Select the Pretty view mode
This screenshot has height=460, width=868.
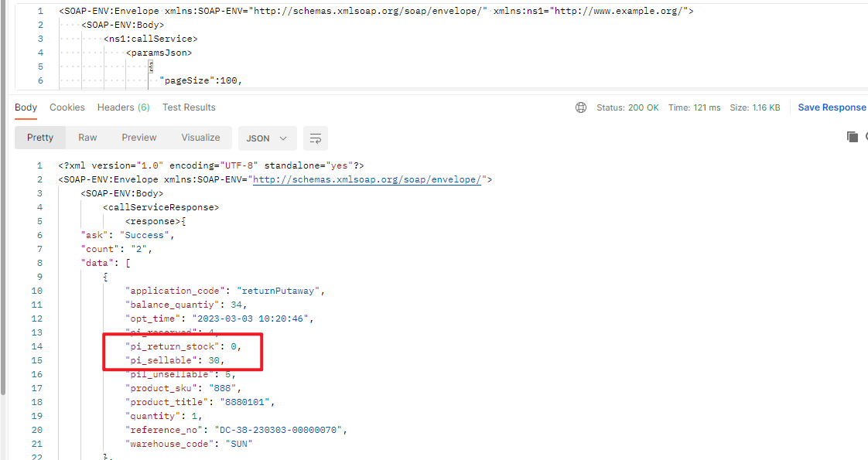click(40, 138)
